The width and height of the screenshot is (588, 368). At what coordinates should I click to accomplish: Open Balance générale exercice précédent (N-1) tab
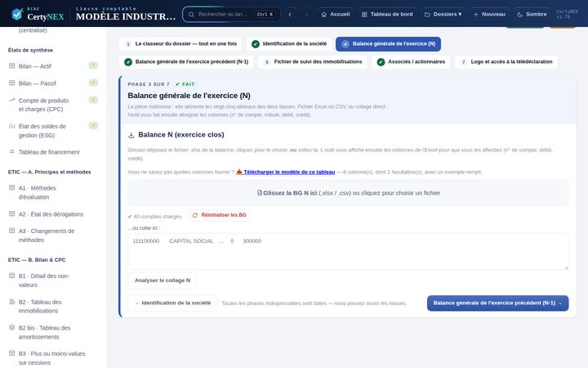[186, 62]
